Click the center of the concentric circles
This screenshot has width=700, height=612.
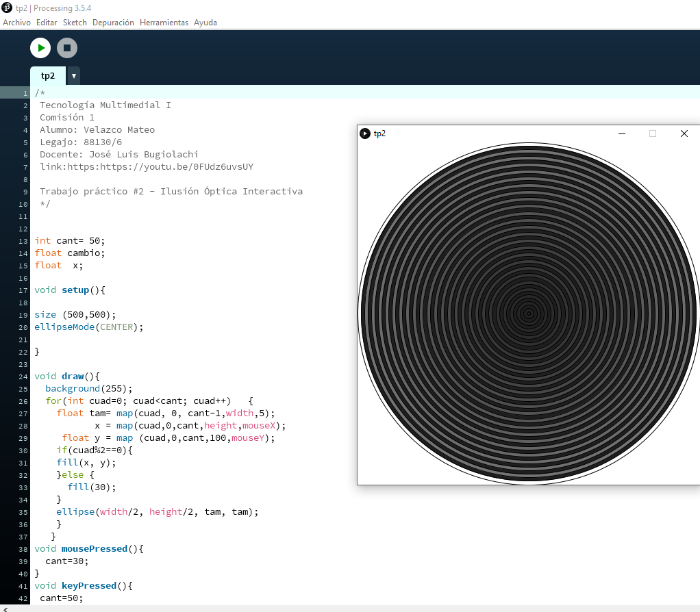528,314
